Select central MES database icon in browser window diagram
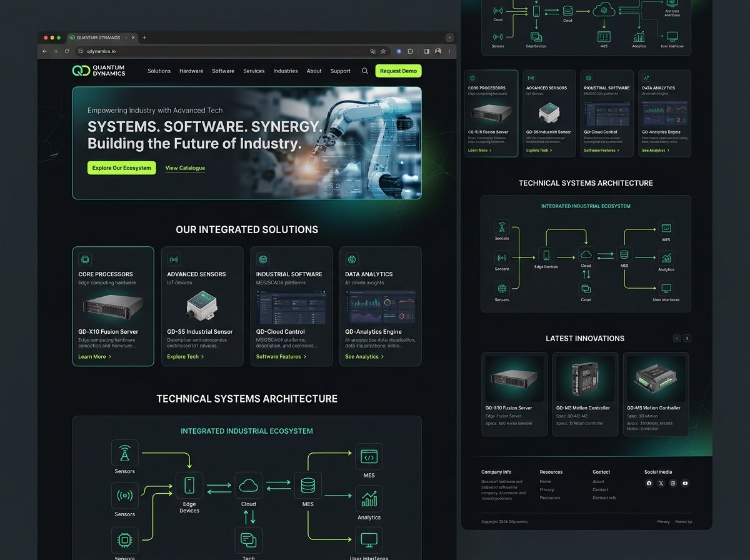The width and height of the screenshot is (750, 560). 308,485
